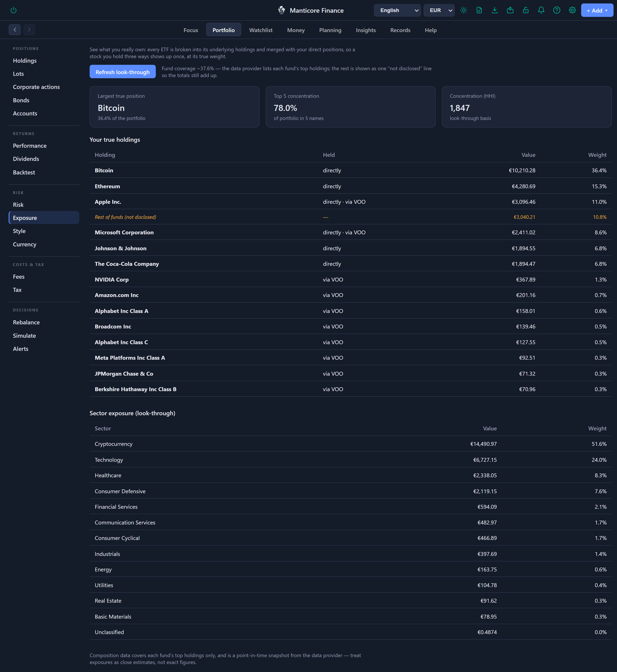Click the Manticore Finance logo icon
The width and height of the screenshot is (617, 672).
tap(281, 10)
